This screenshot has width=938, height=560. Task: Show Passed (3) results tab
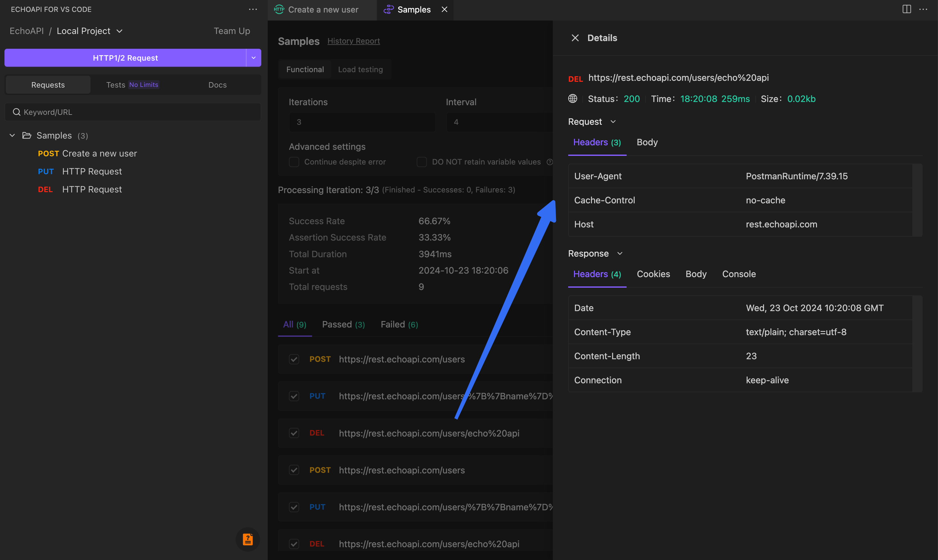pyautogui.click(x=343, y=325)
